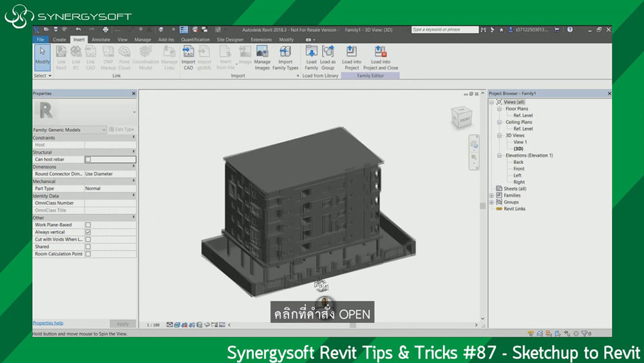The height and width of the screenshot is (363, 644).
Task: Collapse the Elevations (Elevation 1) node
Action: (x=500, y=155)
